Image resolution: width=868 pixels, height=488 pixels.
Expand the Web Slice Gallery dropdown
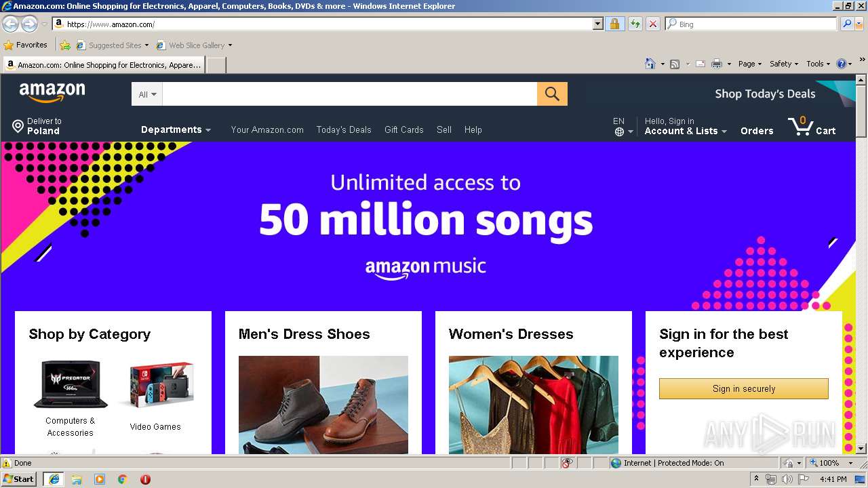[230, 45]
